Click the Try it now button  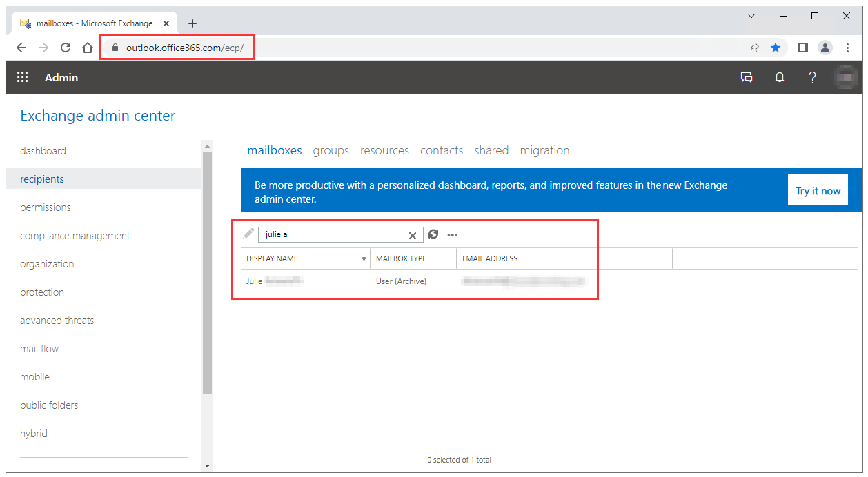(x=818, y=191)
